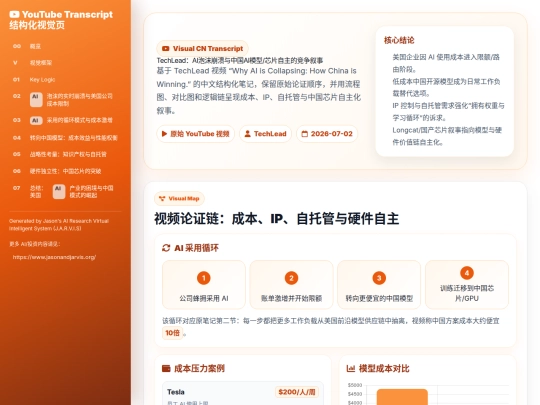Click the $200/人/周 price badge
Viewport: 540px width, 405px height.
(297, 392)
